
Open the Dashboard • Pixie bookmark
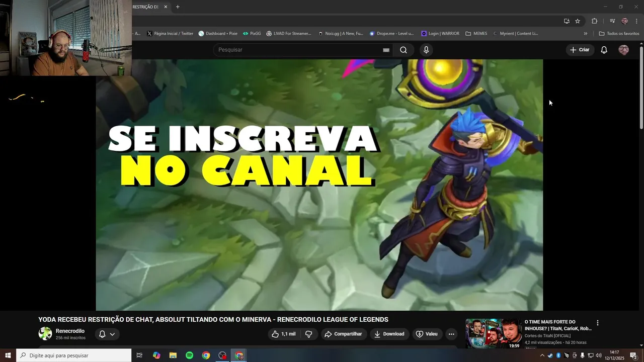point(218,34)
